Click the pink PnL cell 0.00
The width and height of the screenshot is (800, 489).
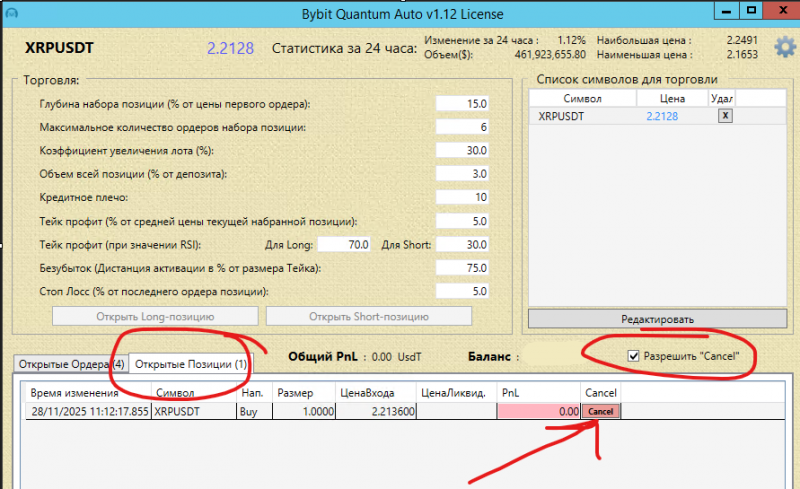click(x=539, y=411)
